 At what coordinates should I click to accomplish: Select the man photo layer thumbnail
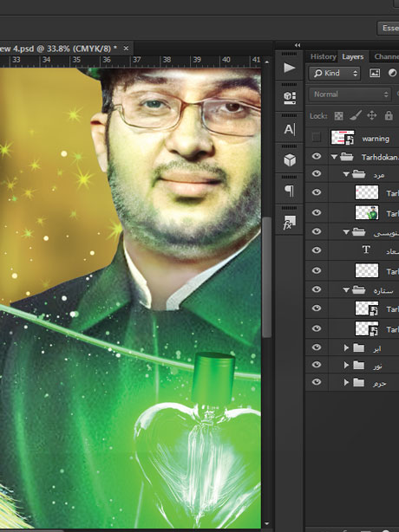coord(367,212)
